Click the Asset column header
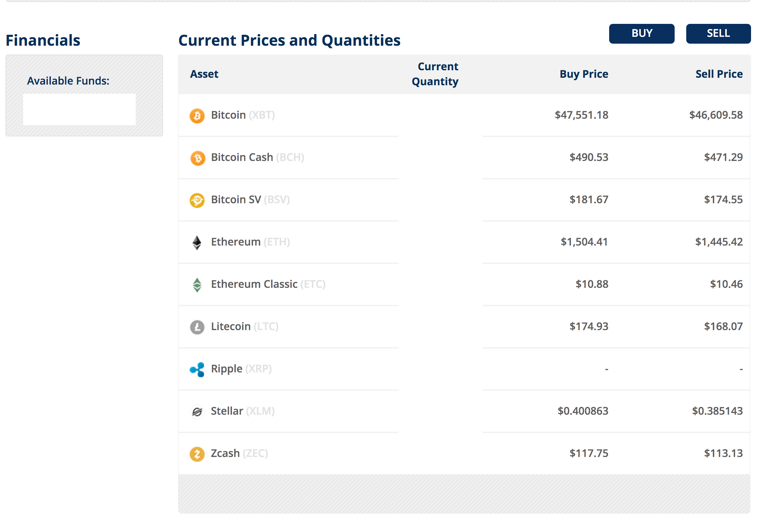The image size is (764, 532). pyautogui.click(x=204, y=74)
